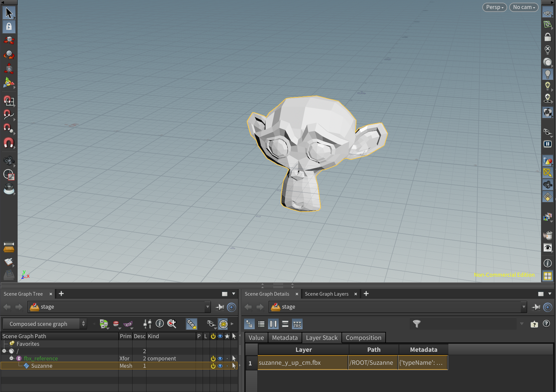Switch to the Scene Graph Layers tab
Image resolution: width=556 pixels, height=392 pixels.
(x=327, y=294)
